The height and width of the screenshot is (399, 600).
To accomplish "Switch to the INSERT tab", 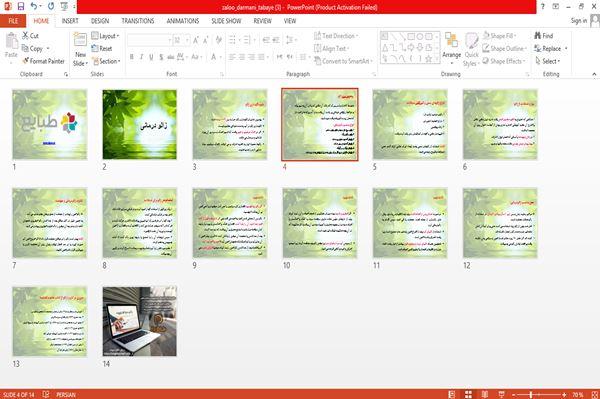I will [70, 21].
